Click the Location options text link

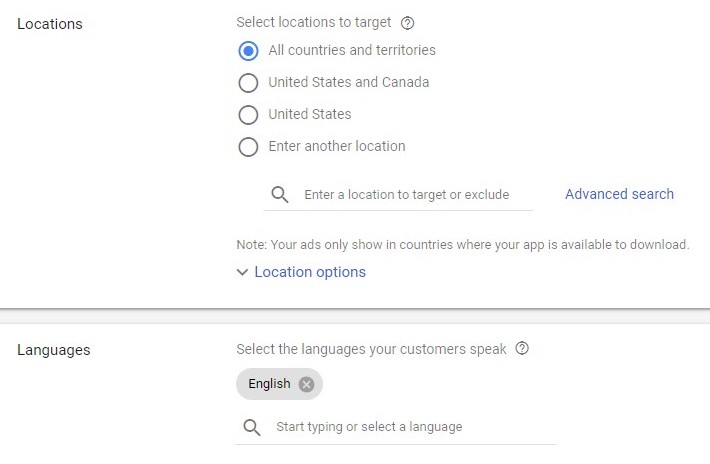pos(310,272)
